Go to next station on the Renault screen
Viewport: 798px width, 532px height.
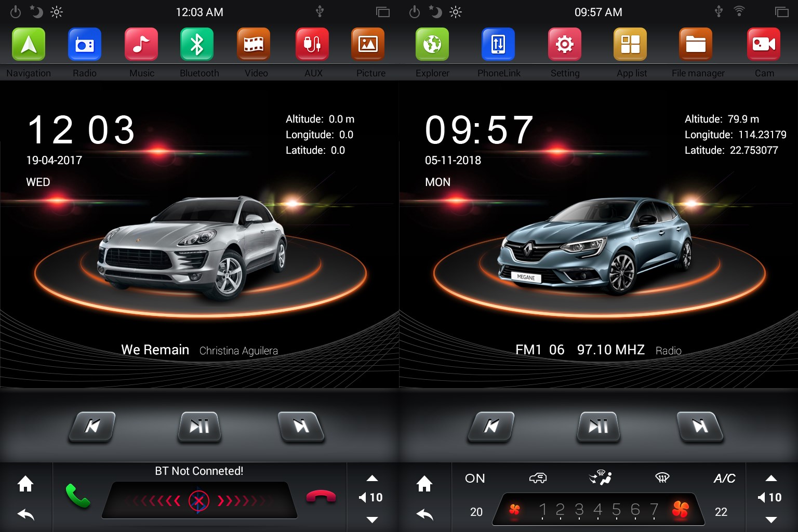700,427
